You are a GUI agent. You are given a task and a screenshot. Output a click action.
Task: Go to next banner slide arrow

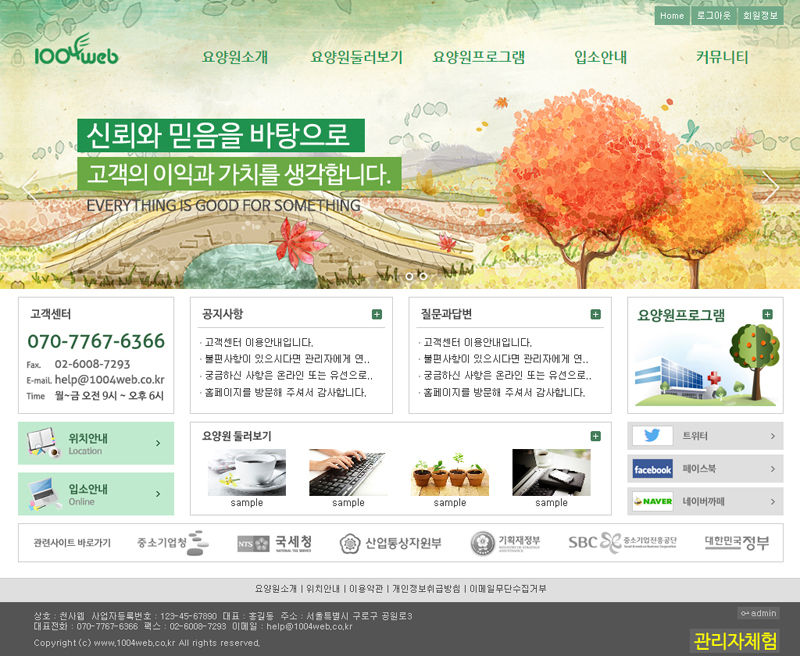pos(770,187)
